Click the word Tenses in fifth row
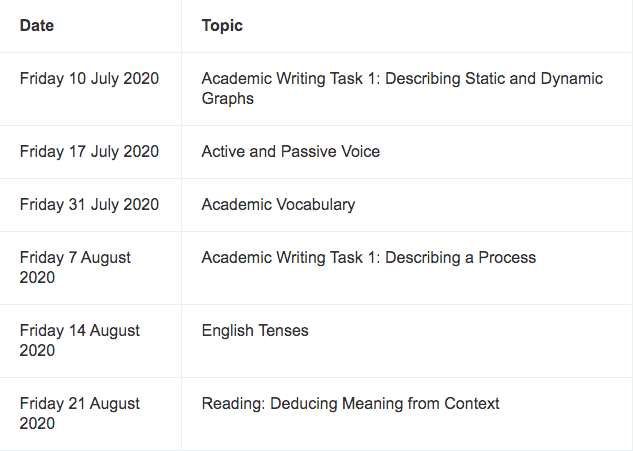This screenshot has width=633, height=451. (x=283, y=331)
